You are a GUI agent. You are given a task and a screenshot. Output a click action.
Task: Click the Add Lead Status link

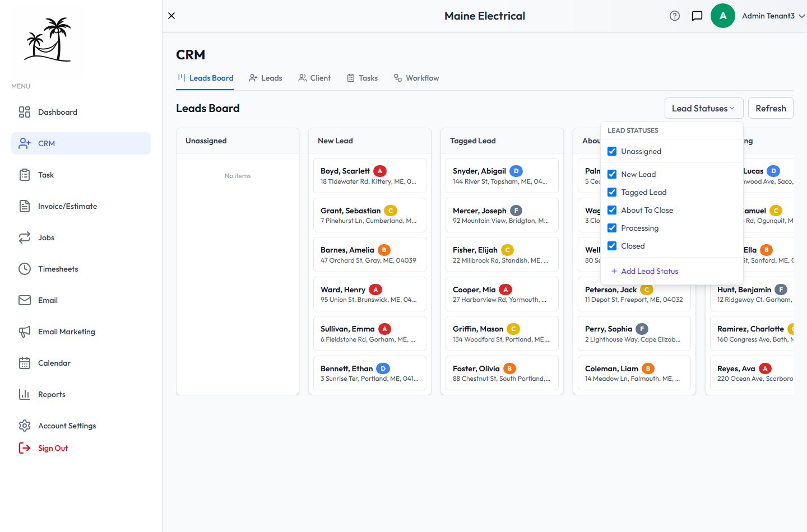tap(644, 271)
